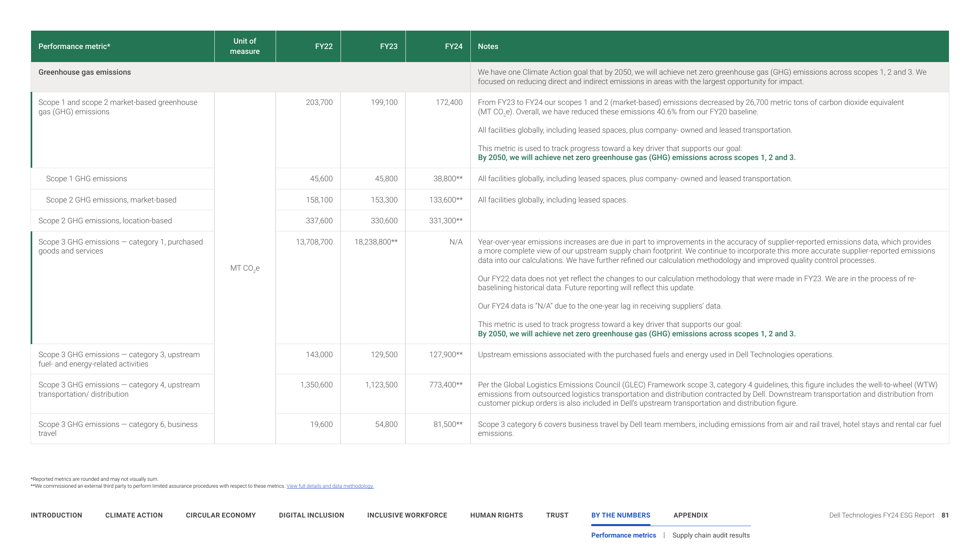Click the Dell Technologies FY24 ESG Report footer
Image resolution: width=980 pixels, height=551 pixels.
pyautogui.click(x=882, y=515)
